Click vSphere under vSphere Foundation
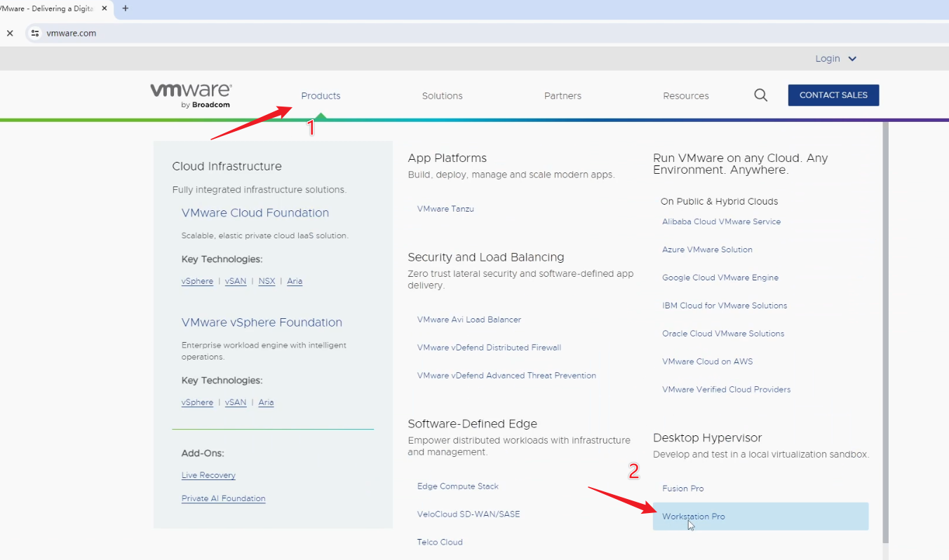949x560 pixels. point(197,402)
